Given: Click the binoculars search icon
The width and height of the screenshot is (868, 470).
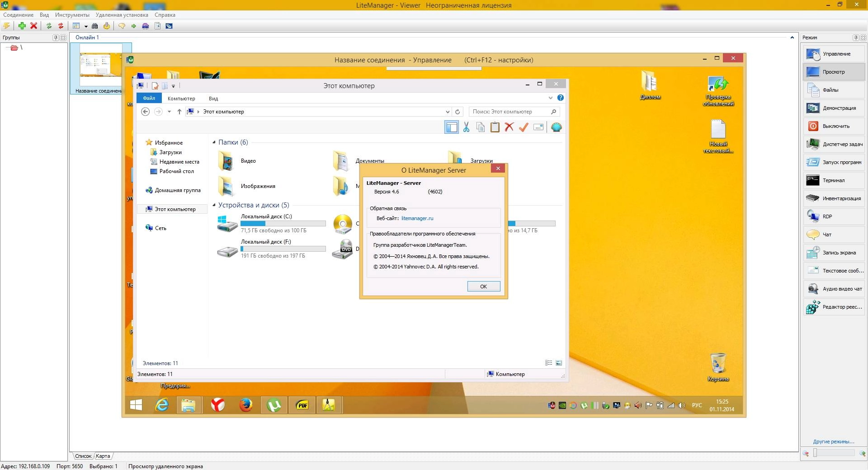Looking at the screenshot, I should pyautogui.click(x=94, y=26).
